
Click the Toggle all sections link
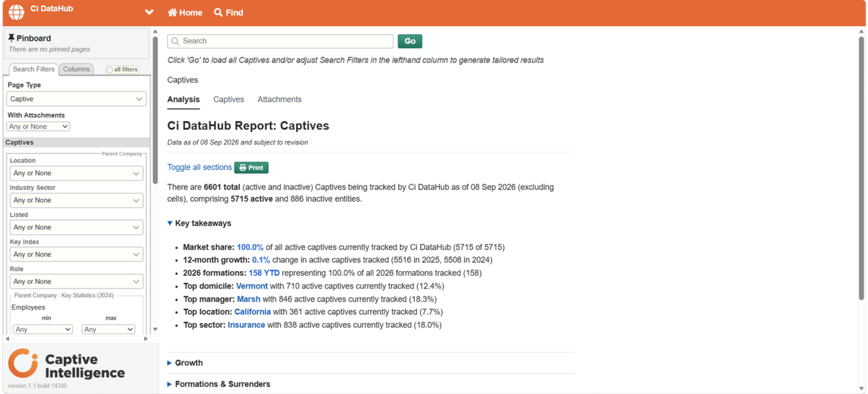[199, 167]
